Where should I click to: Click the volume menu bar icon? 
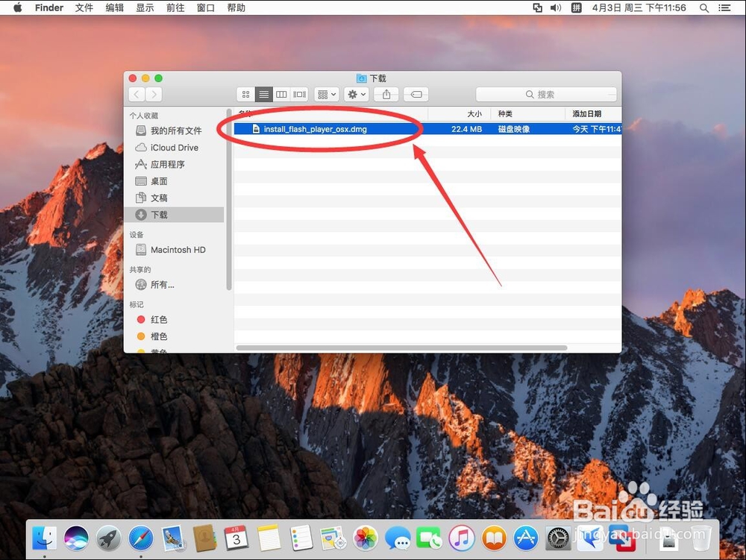(x=556, y=7)
